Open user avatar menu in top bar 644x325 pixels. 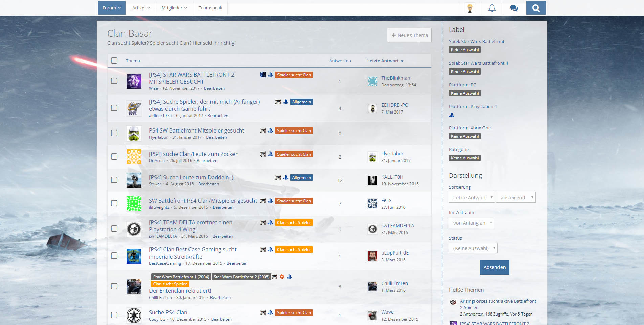(x=470, y=8)
